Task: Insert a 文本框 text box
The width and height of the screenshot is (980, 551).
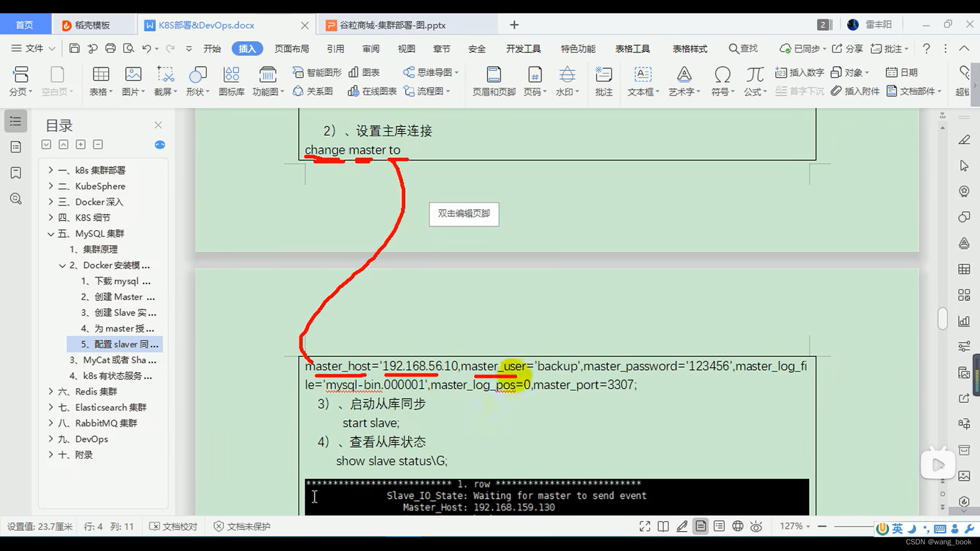Action: point(643,81)
